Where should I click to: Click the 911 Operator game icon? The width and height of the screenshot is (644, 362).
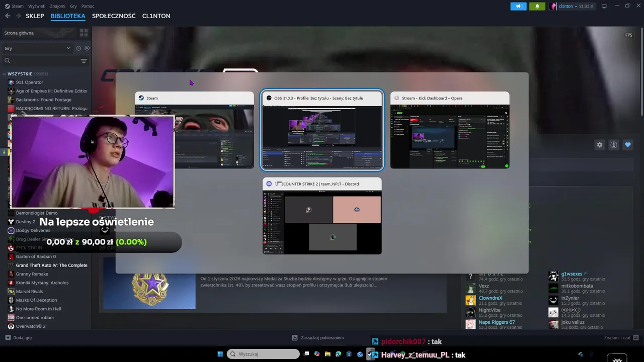click(x=11, y=82)
